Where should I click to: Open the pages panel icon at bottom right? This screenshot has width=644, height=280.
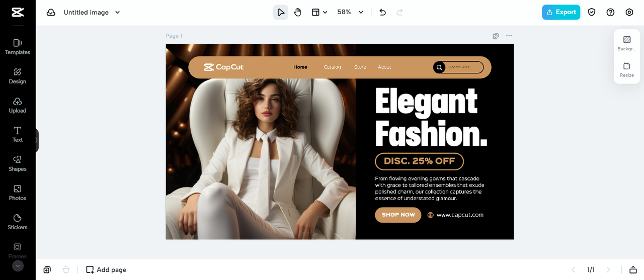pyautogui.click(x=633, y=270)
